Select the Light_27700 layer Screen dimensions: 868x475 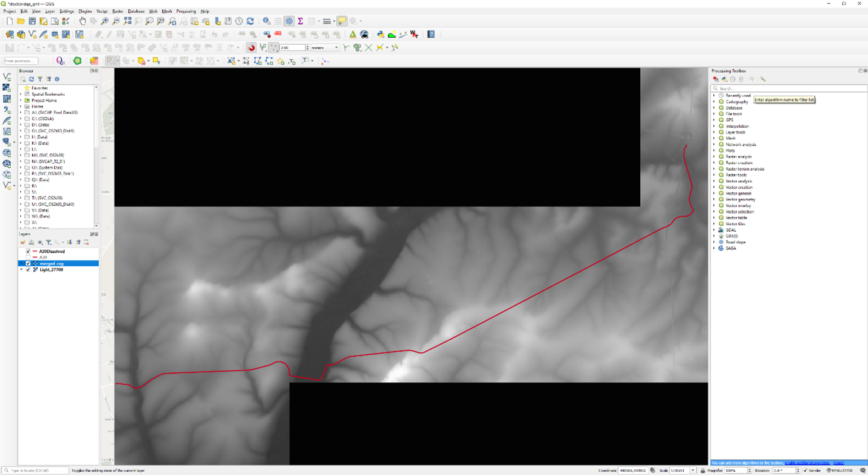click(x=52, y=270)
